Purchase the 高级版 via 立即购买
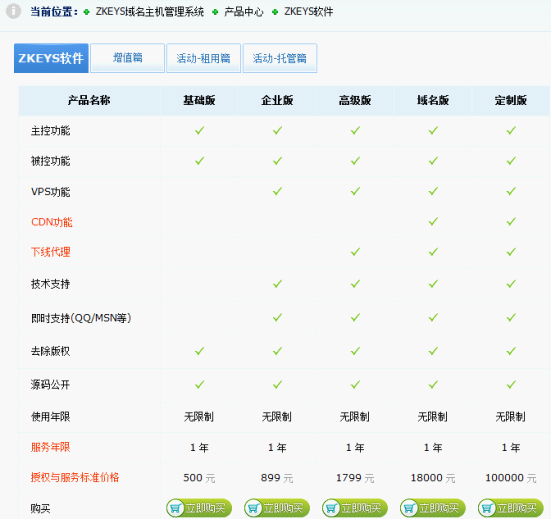Image resolution: width=552 pixels, height=520 pixels. click(x=355, y=508)
